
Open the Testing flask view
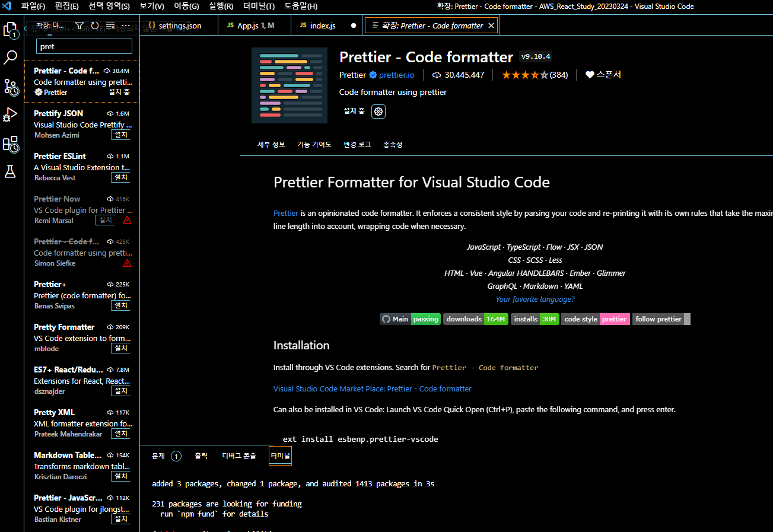click(x=10, y=172)
